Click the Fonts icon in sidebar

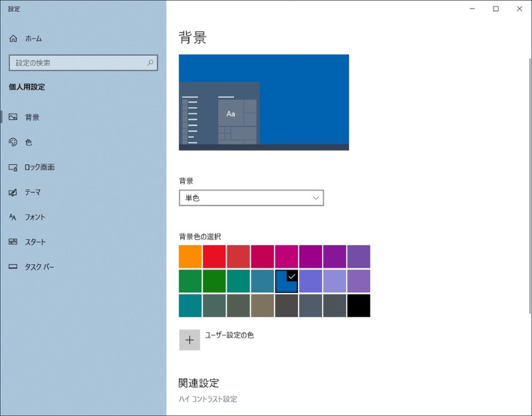pyautogui.click(x=13, y=217)
